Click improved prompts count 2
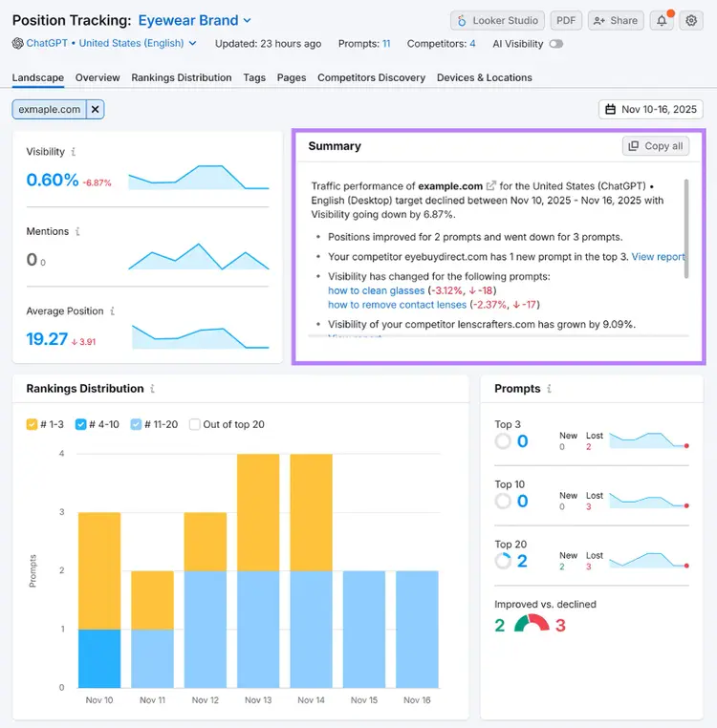The width and height of the screenshot is (717, 728). pos(500,626)
